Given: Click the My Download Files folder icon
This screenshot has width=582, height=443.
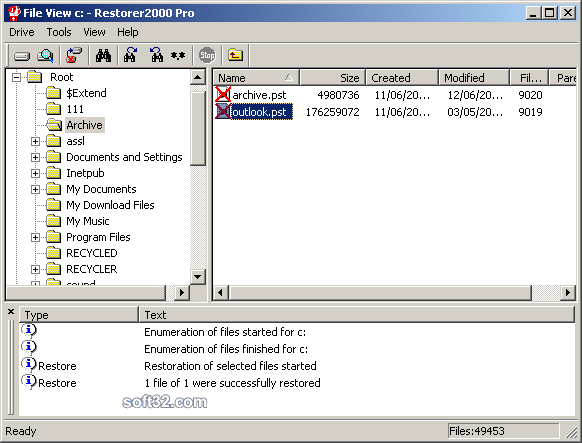Looking at the screenshot, I should point(53,205).
